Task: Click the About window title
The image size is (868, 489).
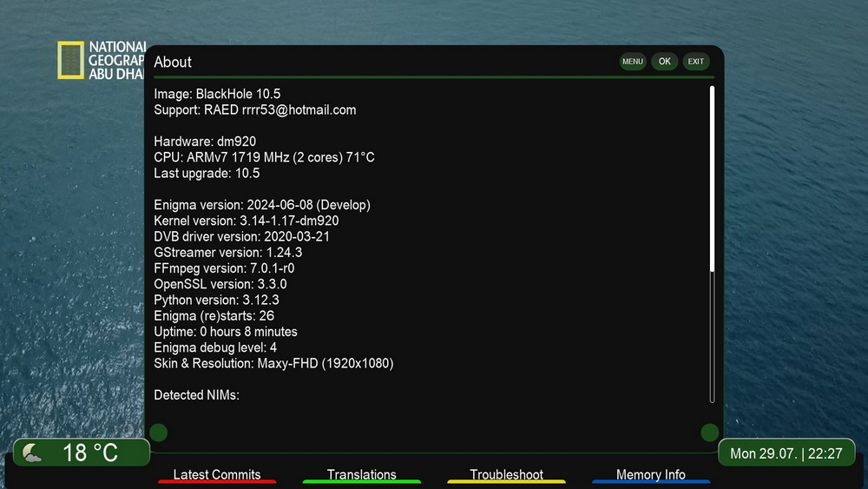Action: coord(173,62)
